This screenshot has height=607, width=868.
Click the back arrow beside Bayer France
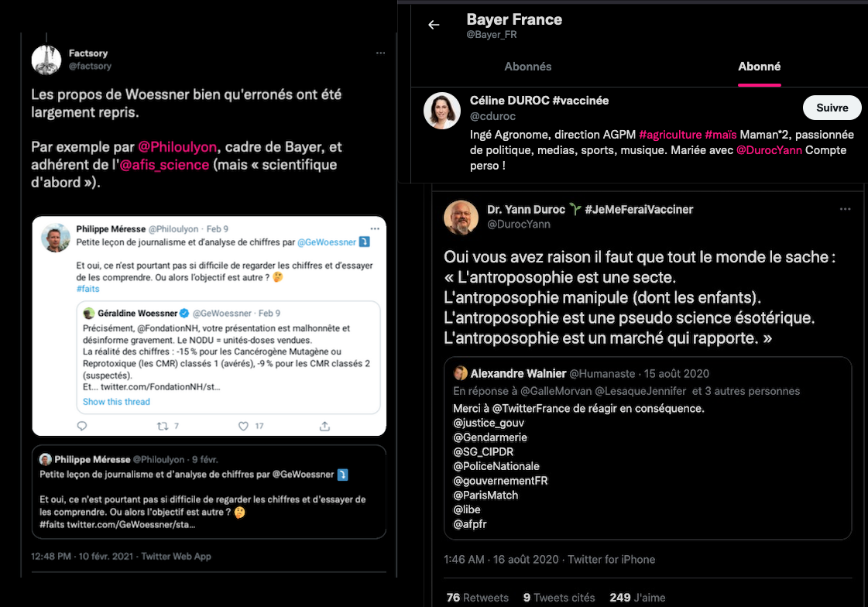(x=434, y=25)
